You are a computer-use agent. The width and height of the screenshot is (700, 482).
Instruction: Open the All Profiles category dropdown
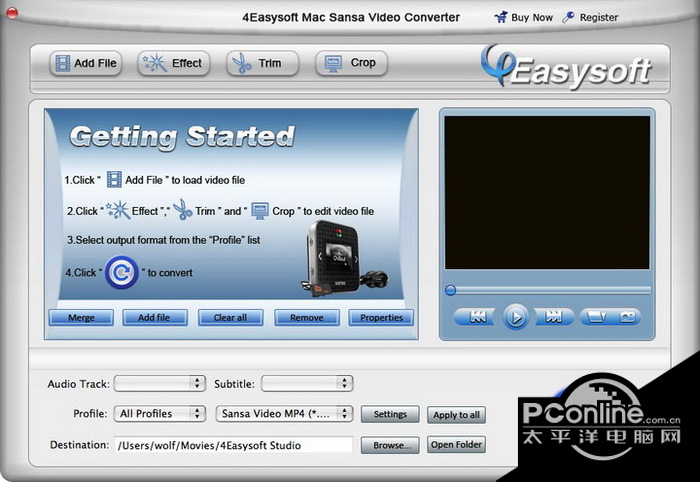159,414
